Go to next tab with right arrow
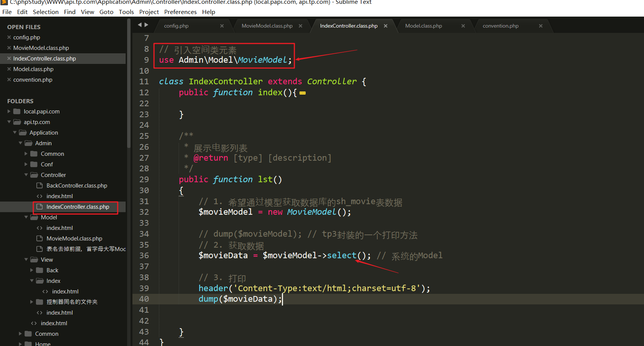This screenshot has width=644, height=346. (x=146, y=25)
